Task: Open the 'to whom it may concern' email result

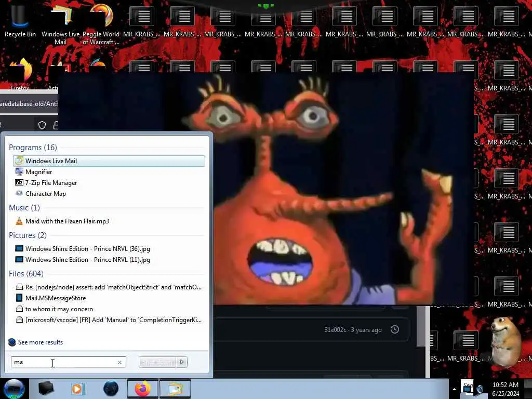Action: tap(109, 309)
